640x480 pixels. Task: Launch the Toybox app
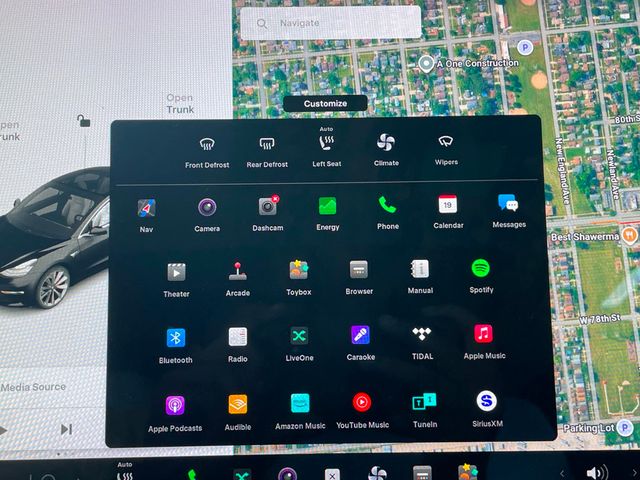pyautogui.click(x=298, y=270)
